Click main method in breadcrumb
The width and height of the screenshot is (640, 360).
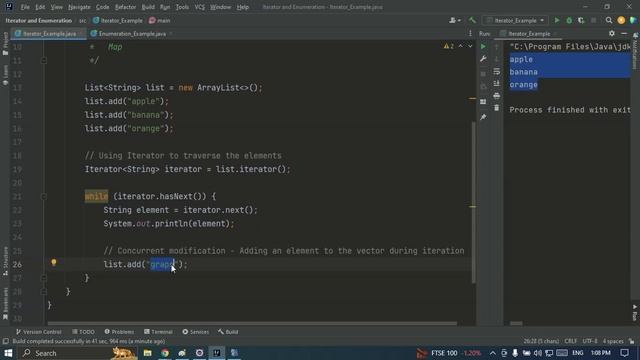click(x=160, y=20)
